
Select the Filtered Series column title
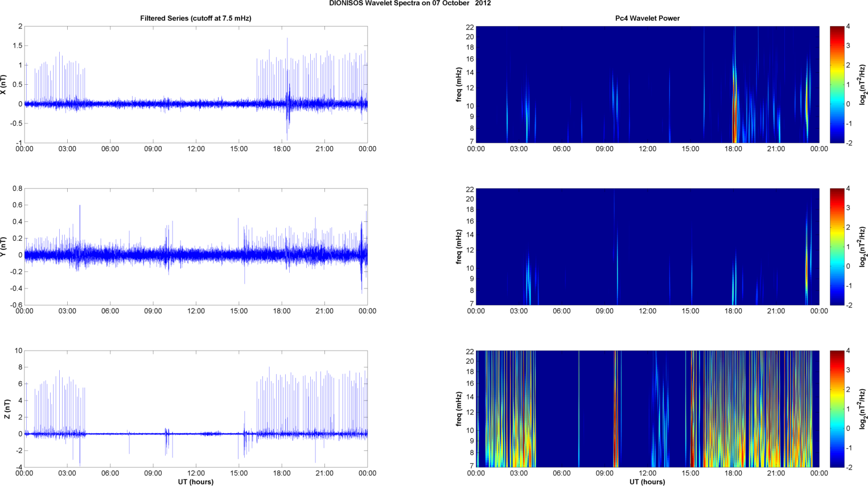point(195,18)
